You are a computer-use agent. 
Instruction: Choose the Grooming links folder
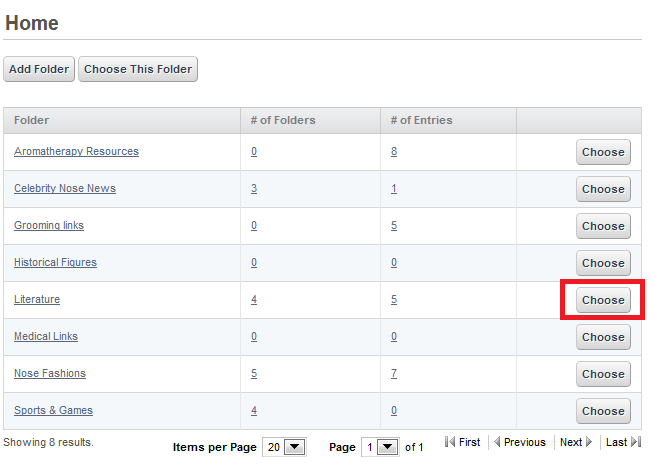[603, 226]
